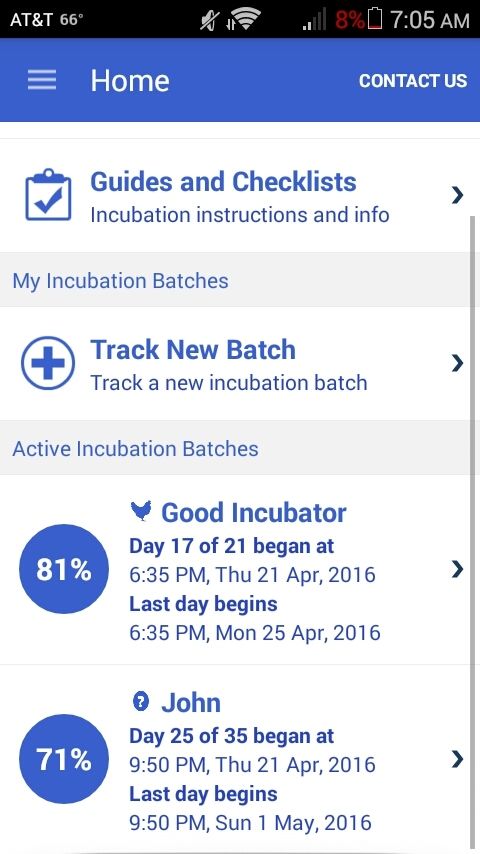This screenshot has height=854, width=480.
Task: Tap the clipboard checklist icon
Action: click(48, 194)
